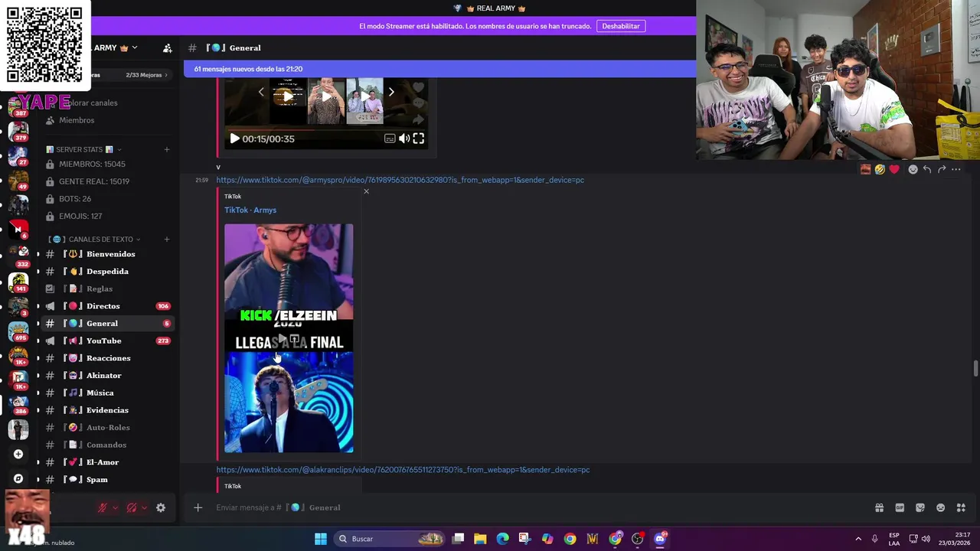The image size is (980, 551).
Task: Switch to the YouTube channel
Action: click(x=106, y=341)
